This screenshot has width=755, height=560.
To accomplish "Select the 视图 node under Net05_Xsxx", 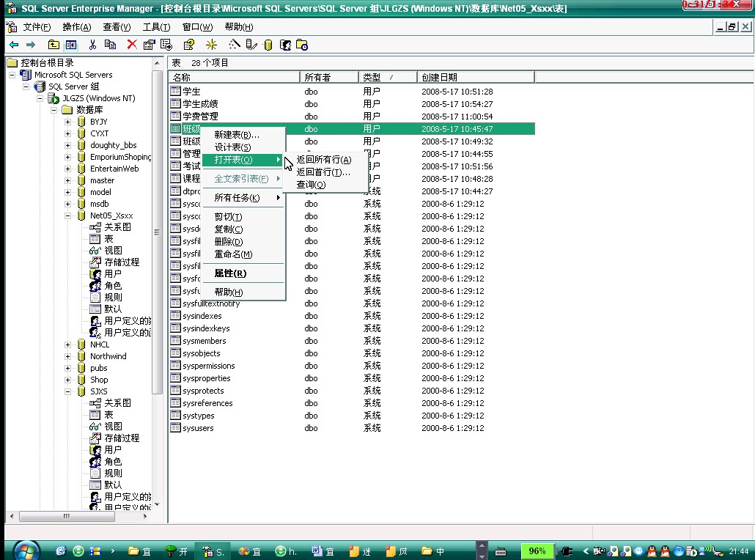I will coord(113,251).
